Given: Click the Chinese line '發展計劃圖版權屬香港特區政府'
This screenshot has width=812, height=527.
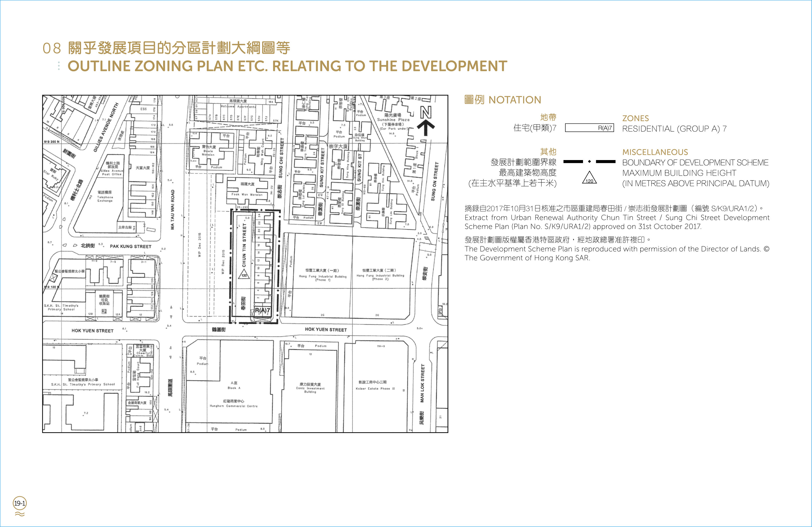Looking at the screenshot, I should [558, 240].
